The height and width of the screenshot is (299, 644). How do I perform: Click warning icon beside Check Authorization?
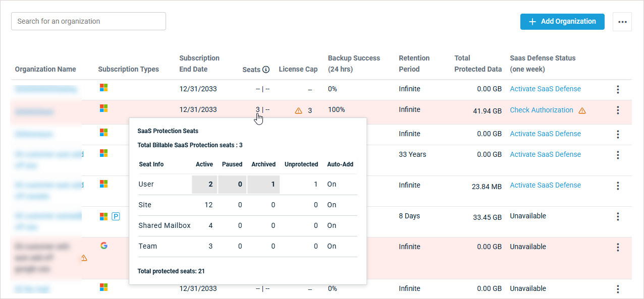click(582, 110)
